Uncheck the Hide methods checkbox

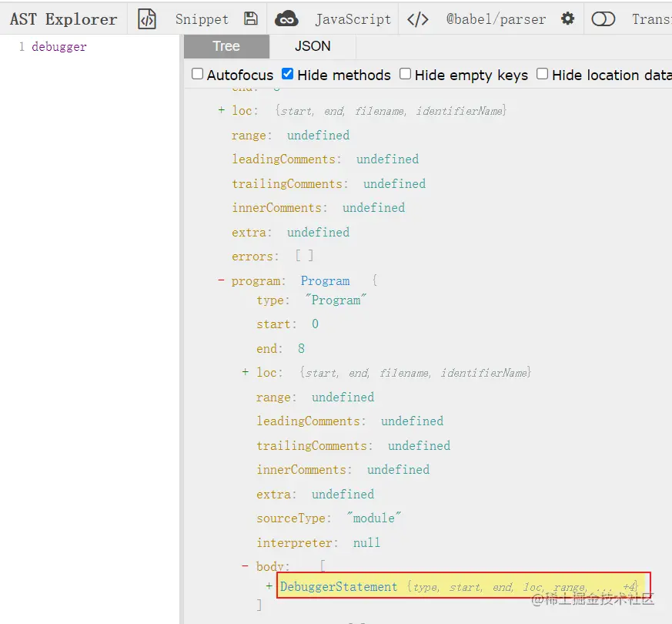[x=288, y=74]
